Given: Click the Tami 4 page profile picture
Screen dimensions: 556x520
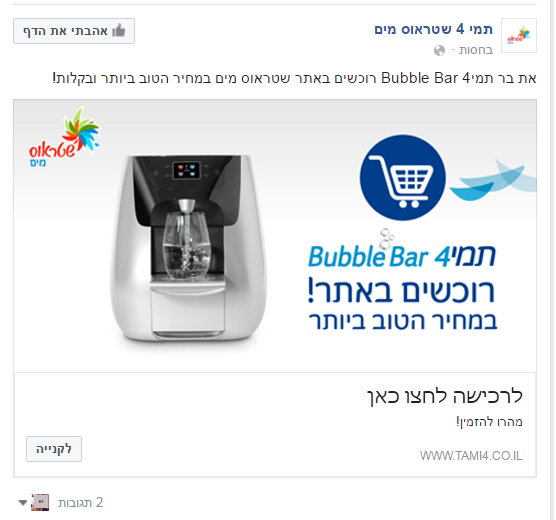Looking at the screenshot, I should 519,35.
